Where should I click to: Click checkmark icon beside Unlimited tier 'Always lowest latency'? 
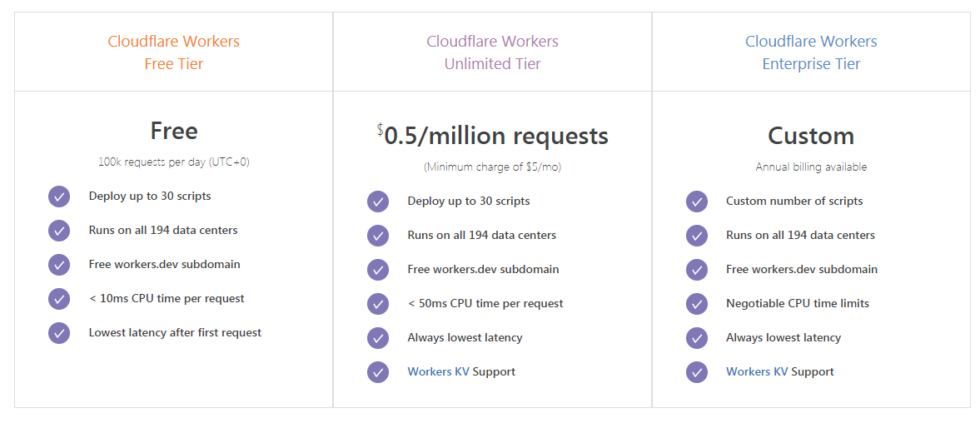378,338
